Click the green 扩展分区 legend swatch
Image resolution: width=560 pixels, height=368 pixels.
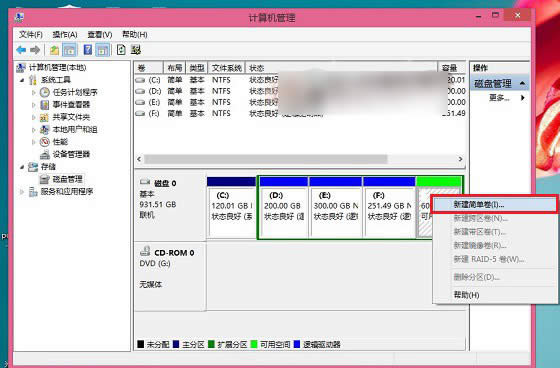pos(211,344)
